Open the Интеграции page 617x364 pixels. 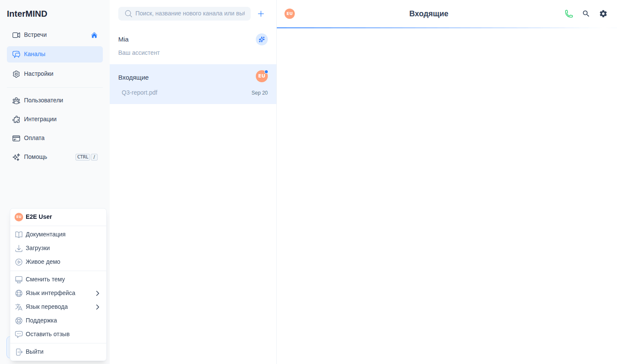tap(55, 119)
